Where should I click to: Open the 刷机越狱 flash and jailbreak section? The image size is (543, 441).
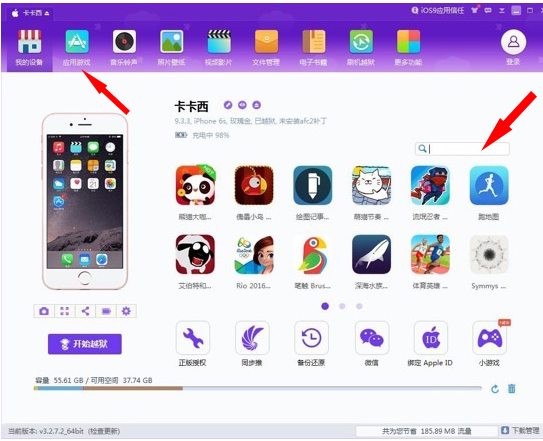pos(361,48)
